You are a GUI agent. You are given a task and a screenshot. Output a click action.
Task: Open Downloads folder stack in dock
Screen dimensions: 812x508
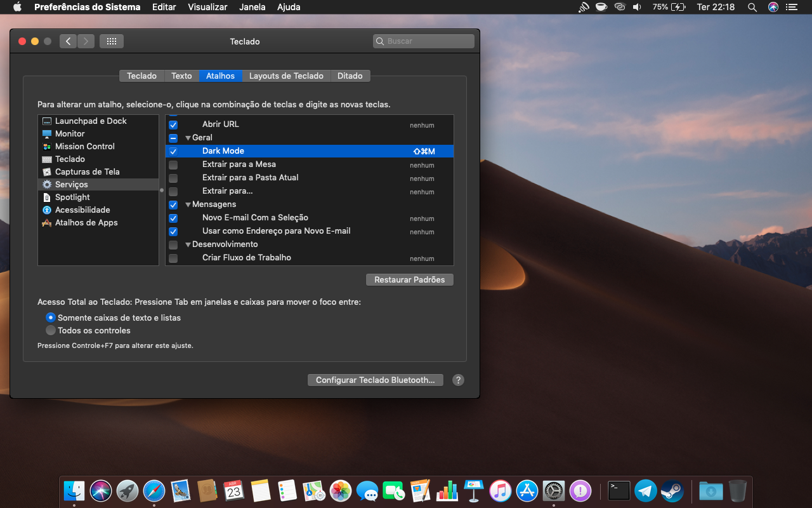(x=710, y=490)
